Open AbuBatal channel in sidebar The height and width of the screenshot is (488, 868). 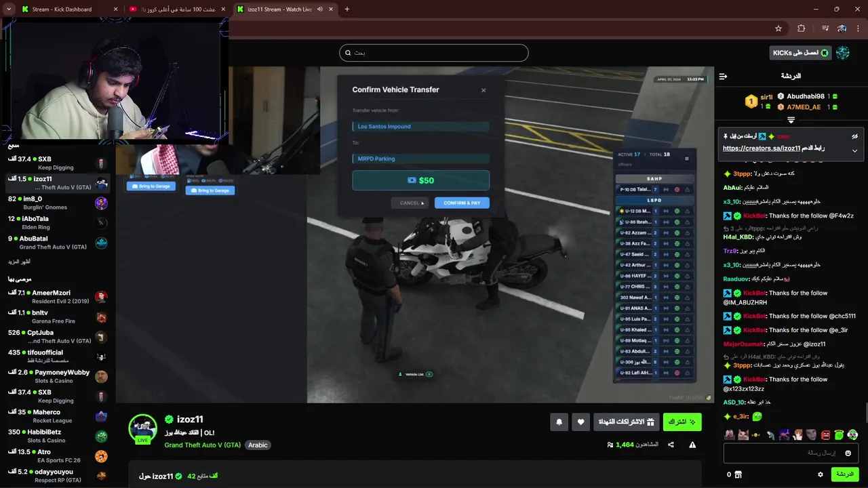(58, 243)
